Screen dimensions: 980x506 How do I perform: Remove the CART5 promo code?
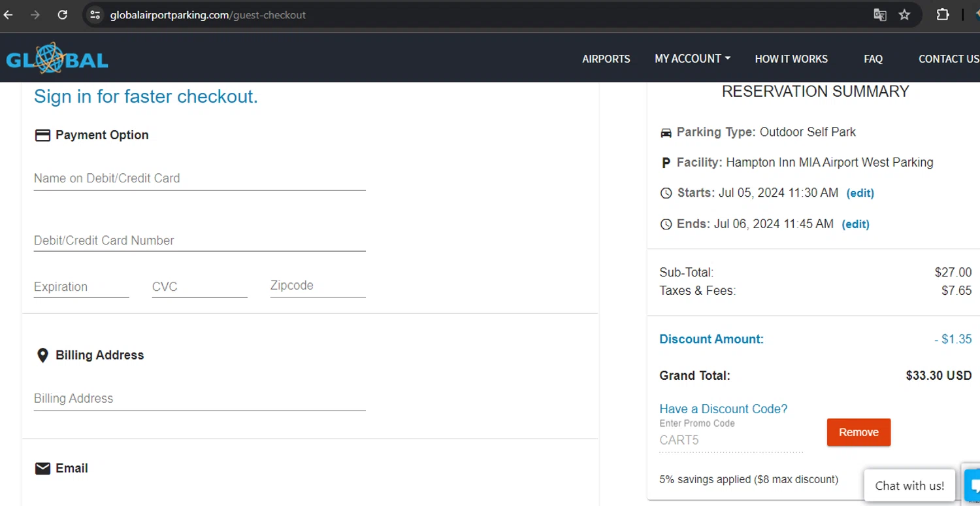coord(858,432)
